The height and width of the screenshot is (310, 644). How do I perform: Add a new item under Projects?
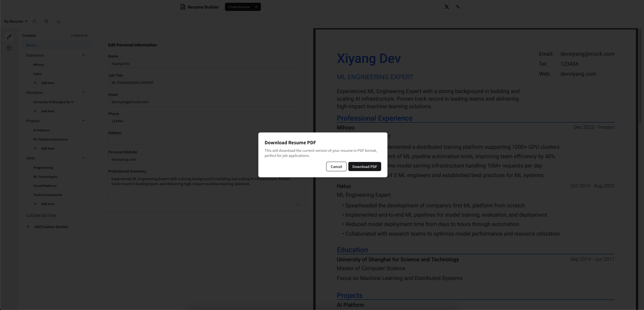[x=44, y=148]
